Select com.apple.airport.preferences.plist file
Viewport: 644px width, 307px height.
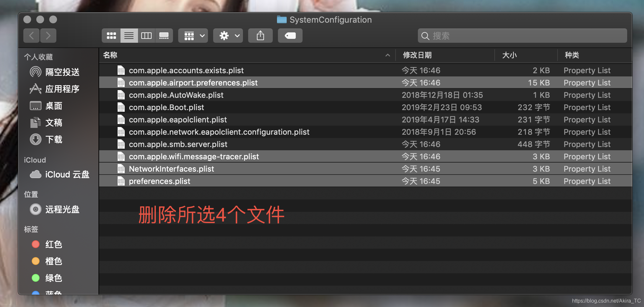click(365, 83)
